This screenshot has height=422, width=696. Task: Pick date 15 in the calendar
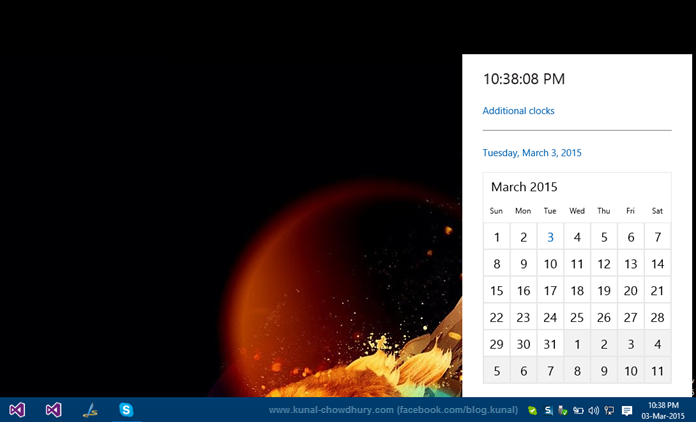[497, 291]
